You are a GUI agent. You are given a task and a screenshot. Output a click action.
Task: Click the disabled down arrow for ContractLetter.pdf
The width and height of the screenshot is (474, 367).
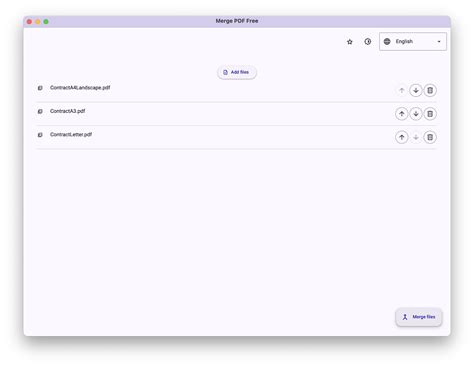click(416, 137)
